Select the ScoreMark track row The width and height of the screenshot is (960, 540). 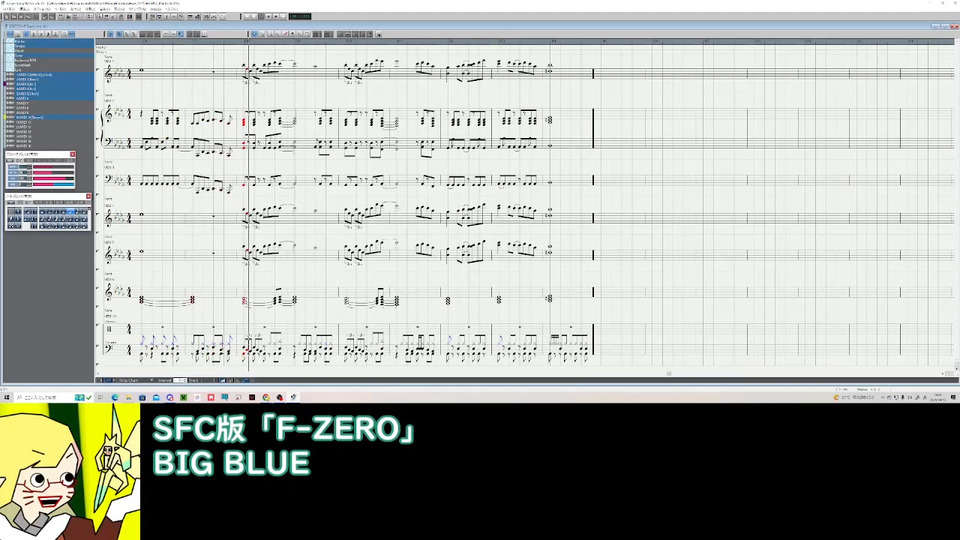pyautogui.click(x=54, y=66)
